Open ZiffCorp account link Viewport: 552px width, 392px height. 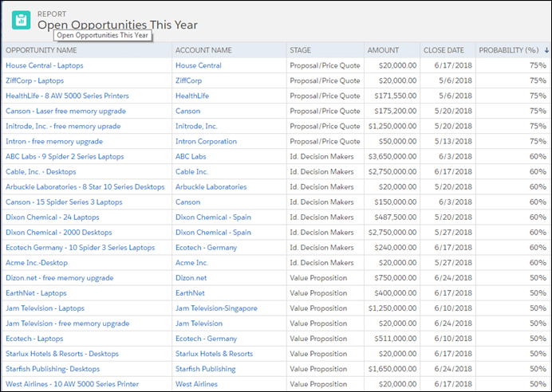189,80
